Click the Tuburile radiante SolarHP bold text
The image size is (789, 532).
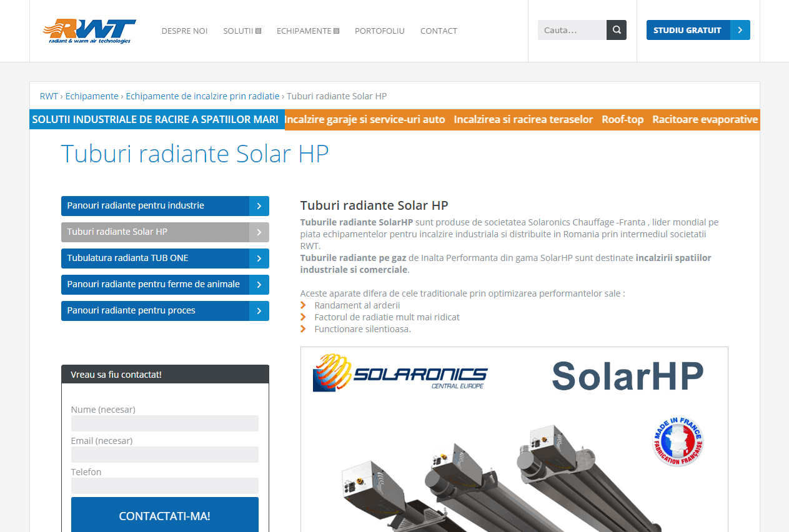click(x=357, y=222)
